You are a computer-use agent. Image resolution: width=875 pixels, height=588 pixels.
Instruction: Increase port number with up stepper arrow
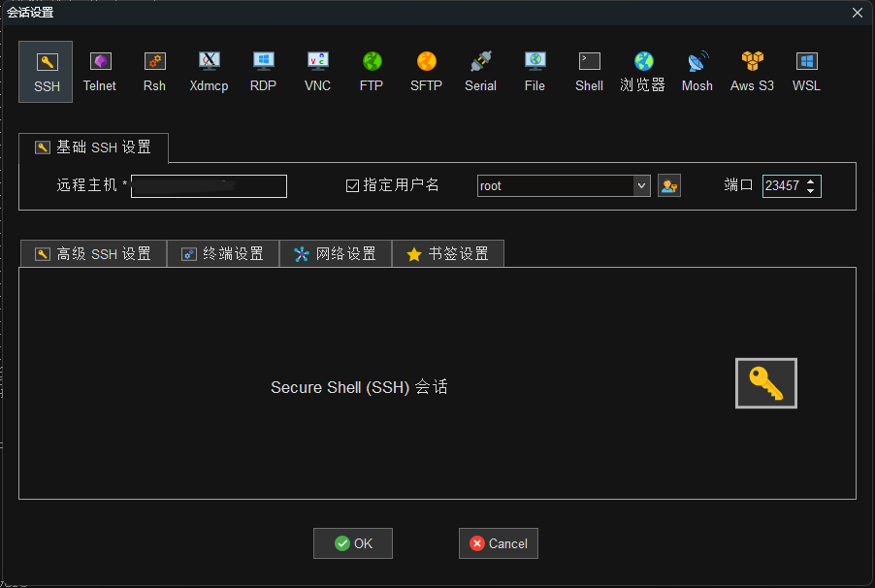(x=810, y=181)
